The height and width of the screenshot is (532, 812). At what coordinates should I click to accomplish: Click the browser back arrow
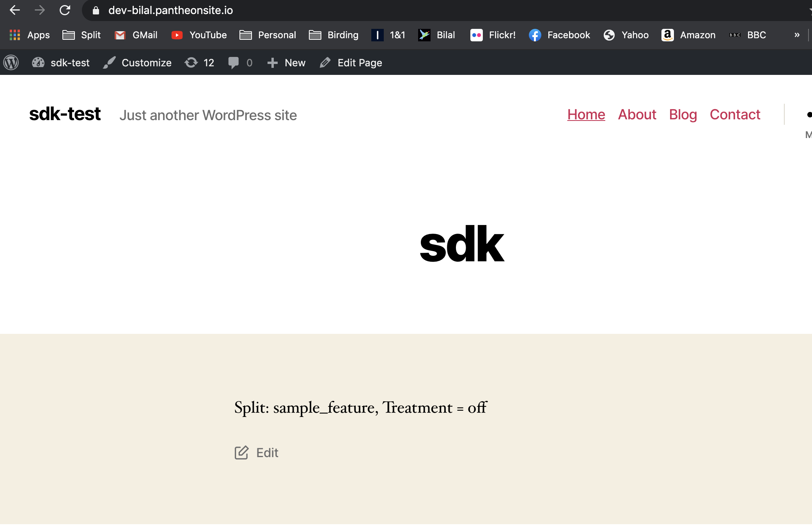click(x=15, y=10)
